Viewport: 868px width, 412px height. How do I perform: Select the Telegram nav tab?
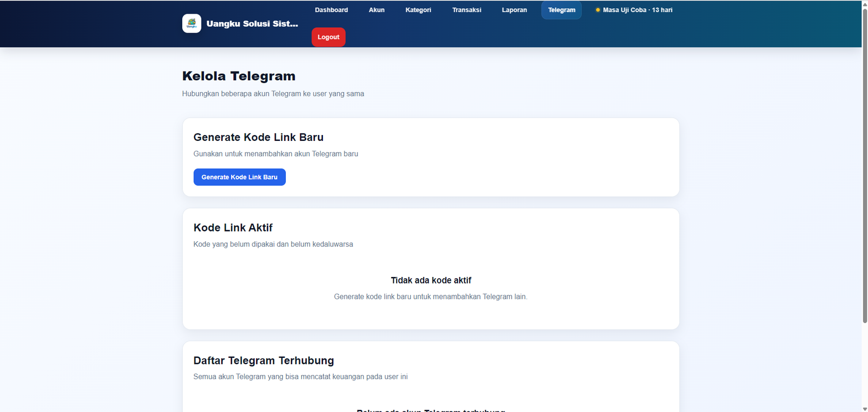[x=561, y=10]
